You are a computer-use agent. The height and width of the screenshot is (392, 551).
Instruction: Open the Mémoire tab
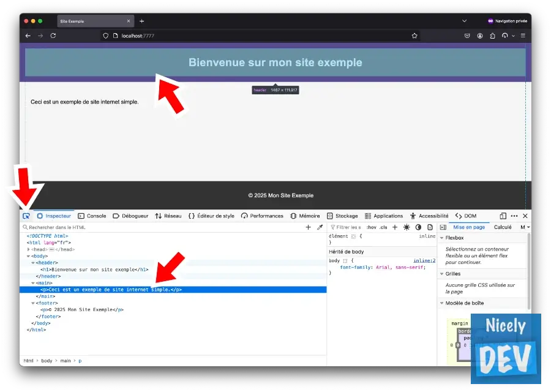click(305, 216)
